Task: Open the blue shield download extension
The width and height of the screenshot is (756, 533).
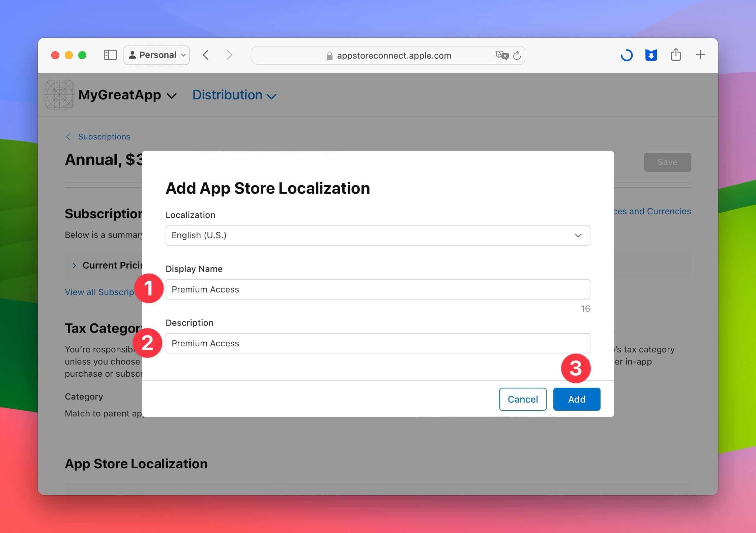Action: point(651,55)
